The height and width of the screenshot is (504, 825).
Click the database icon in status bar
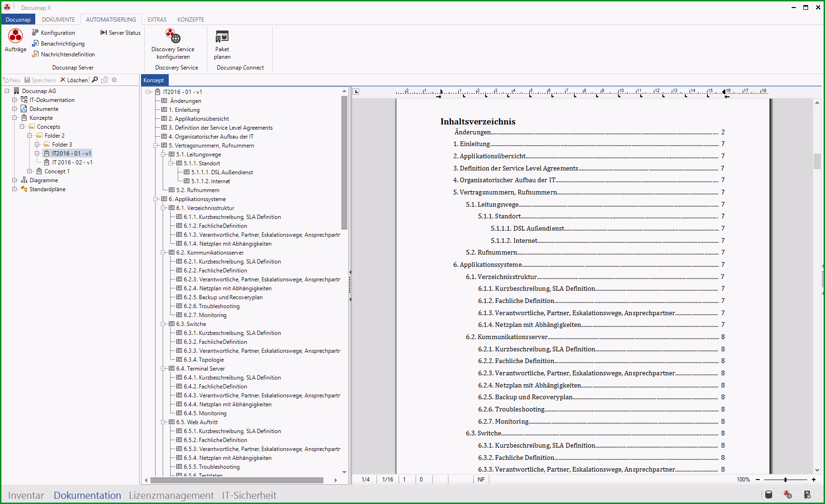(769, 494)
